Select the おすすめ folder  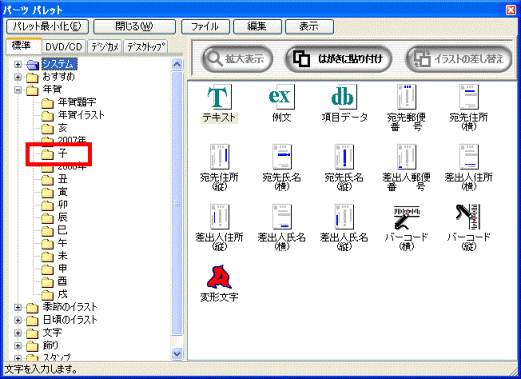click(59, 77)
